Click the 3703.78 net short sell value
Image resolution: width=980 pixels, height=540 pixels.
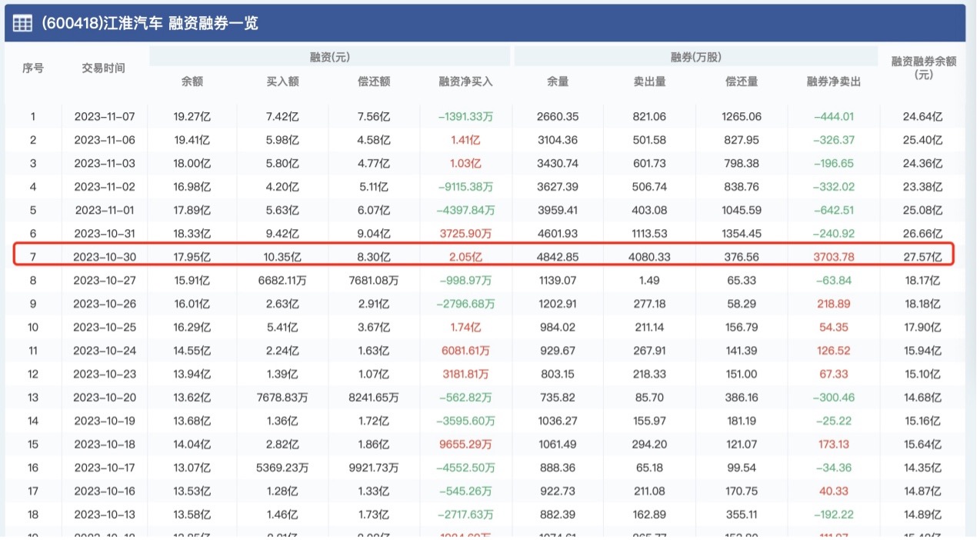click(833, 257)
